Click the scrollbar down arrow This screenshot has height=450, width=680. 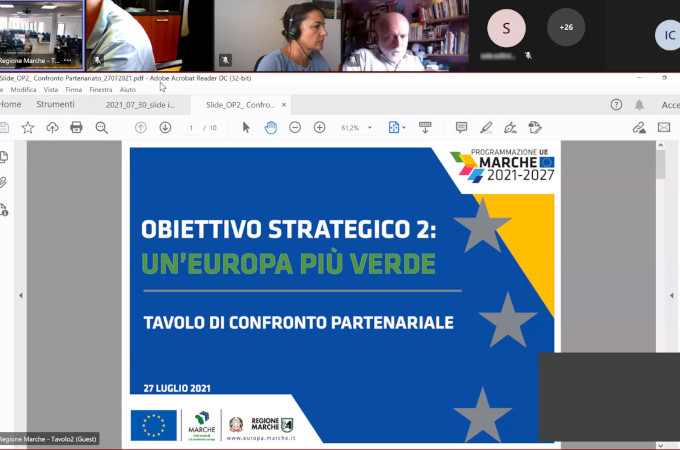(660, 445)
